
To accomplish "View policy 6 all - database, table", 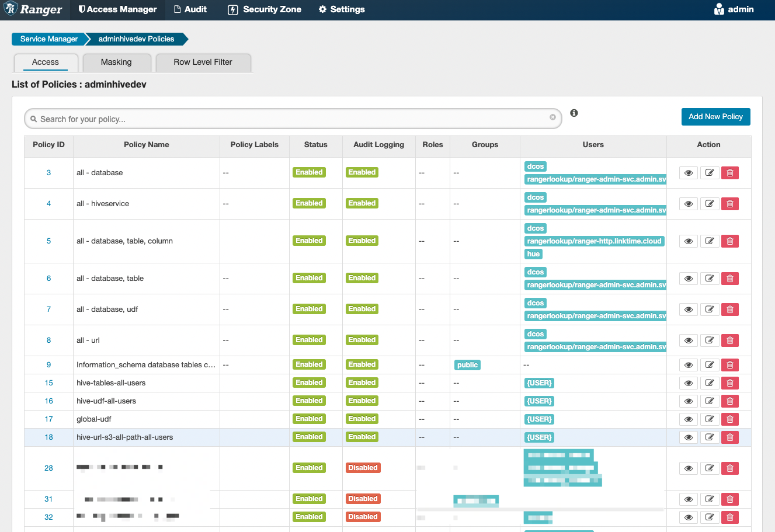I will pos(689,279).
